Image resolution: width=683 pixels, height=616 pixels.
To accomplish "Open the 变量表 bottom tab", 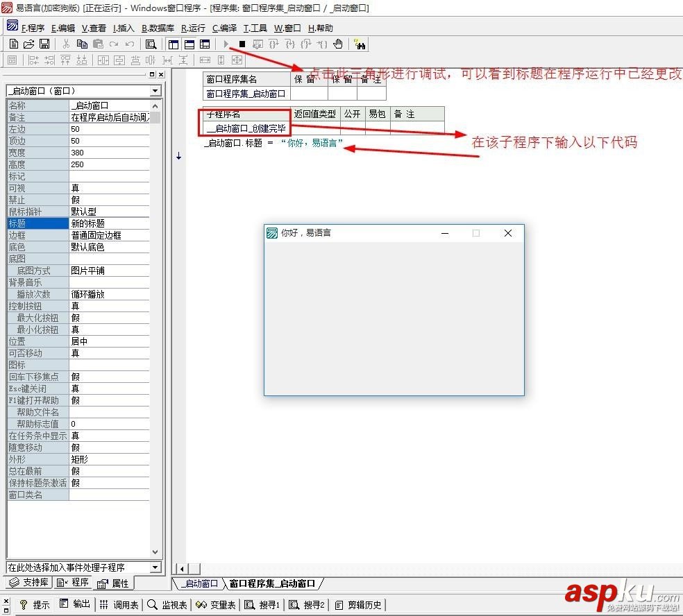I will [216, 605].
